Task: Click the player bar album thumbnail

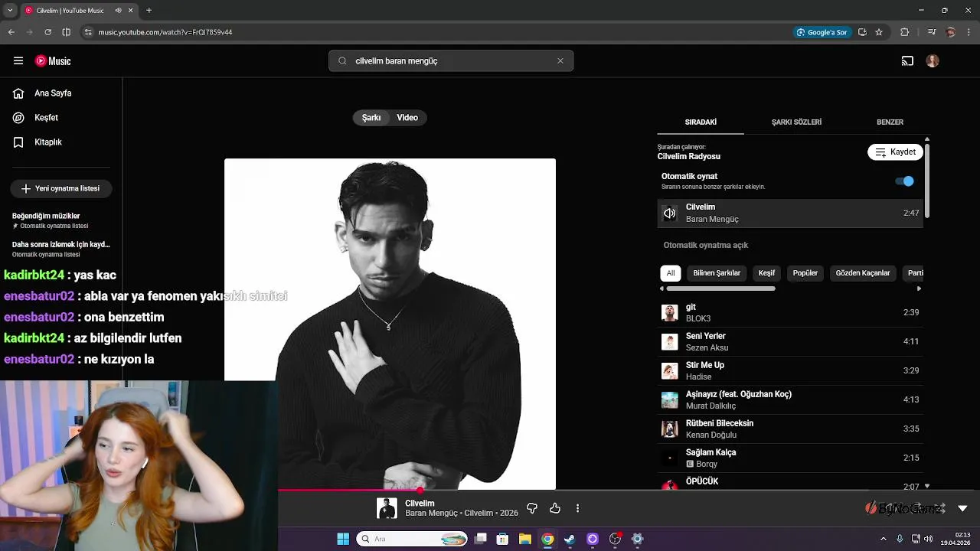Action: pos(387,509)
